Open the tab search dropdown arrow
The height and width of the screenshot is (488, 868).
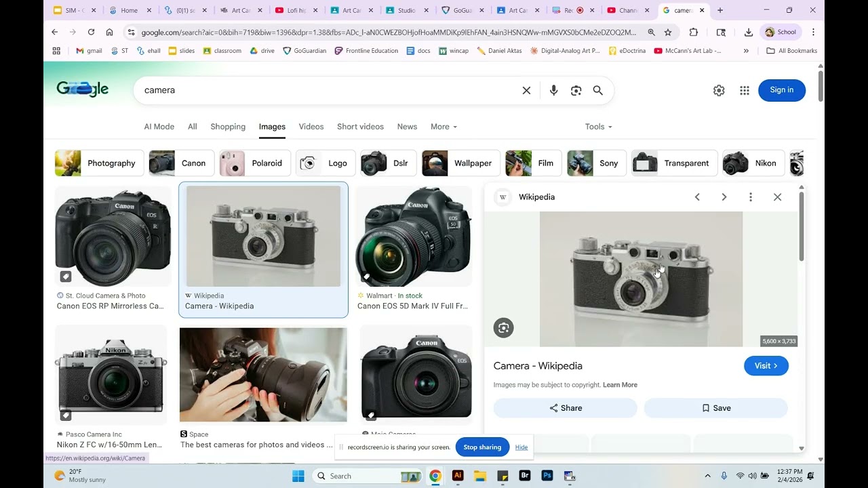pyautogui.click(x=56, y=10)
